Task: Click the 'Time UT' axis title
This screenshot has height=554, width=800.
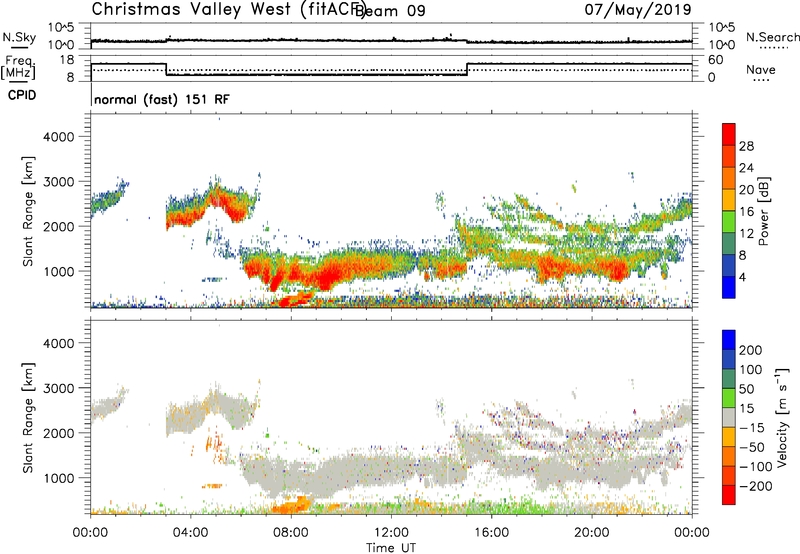Action: coord(391,548)
